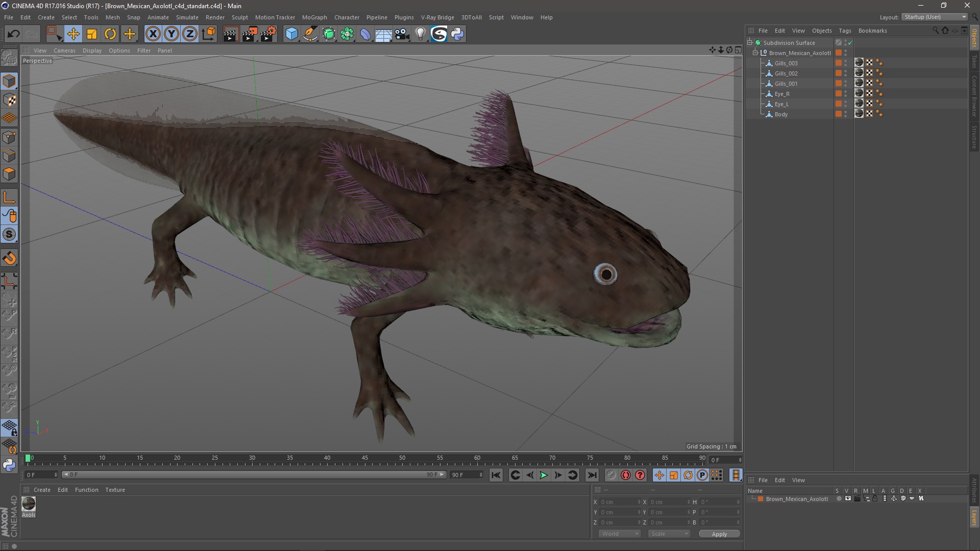Image resolution: width=980 pixels, height=551 pixels.
Task: Click layer color swatch of Gills_002
Action: click(x=838, y=73)
